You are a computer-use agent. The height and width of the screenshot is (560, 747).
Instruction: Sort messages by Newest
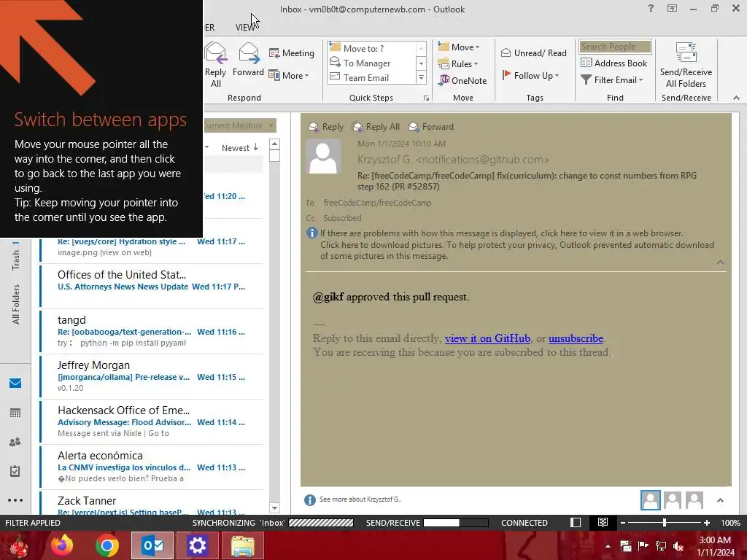pyautogui.click(x=239, y=147)
